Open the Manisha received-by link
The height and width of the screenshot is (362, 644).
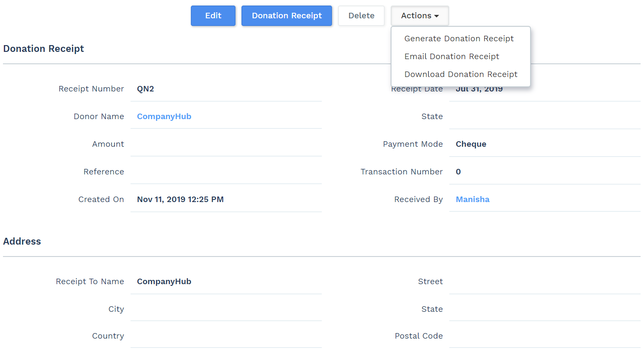472,200
